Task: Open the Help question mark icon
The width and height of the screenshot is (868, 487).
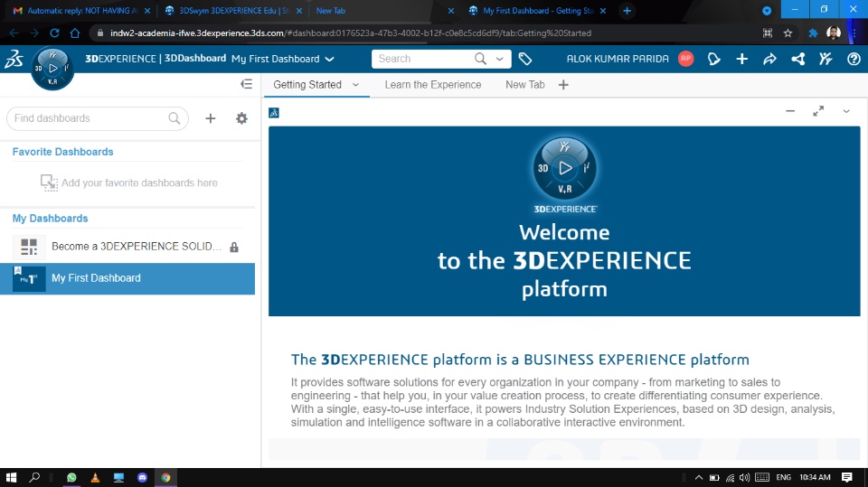Action: [x=854, y=59]
